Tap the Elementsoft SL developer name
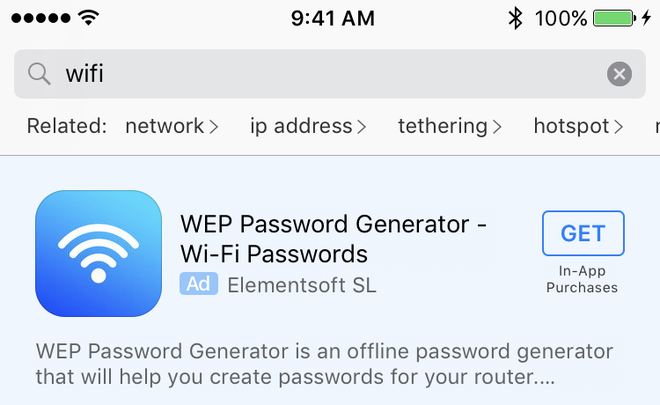This screenshot has width=660, height=405. (302, 284)
